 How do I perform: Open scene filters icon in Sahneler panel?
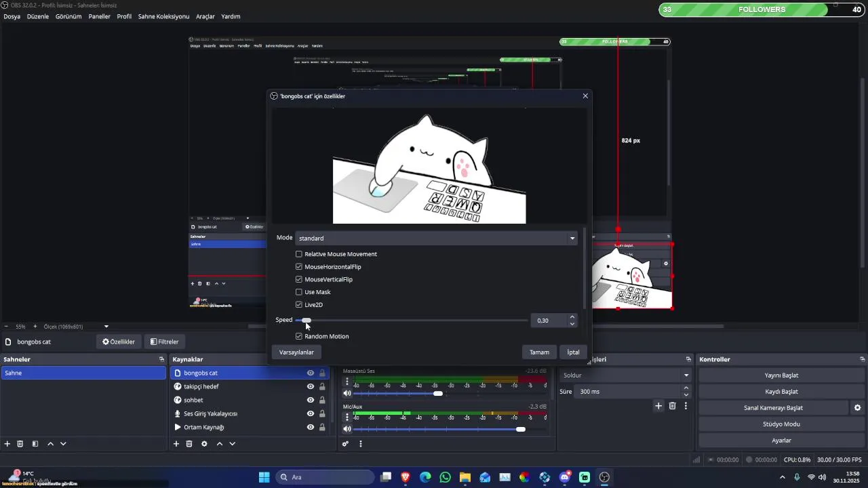(x=35, y=444)
